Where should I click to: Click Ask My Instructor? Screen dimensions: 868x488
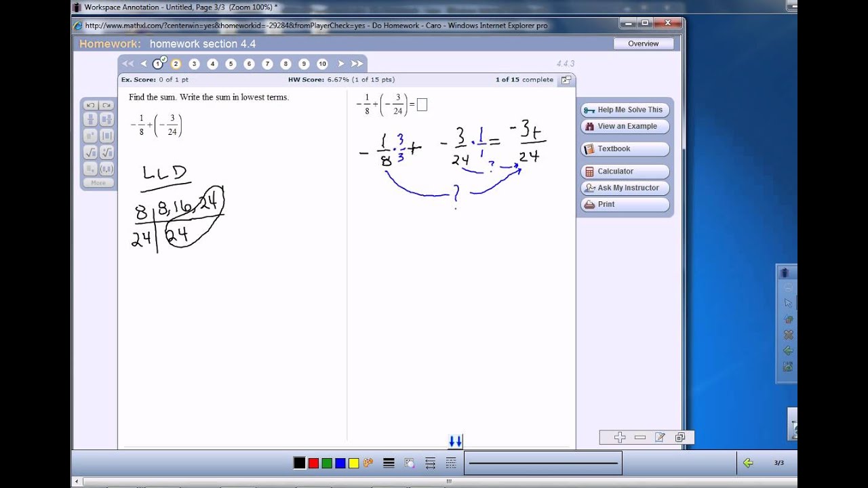pos(625,188)
